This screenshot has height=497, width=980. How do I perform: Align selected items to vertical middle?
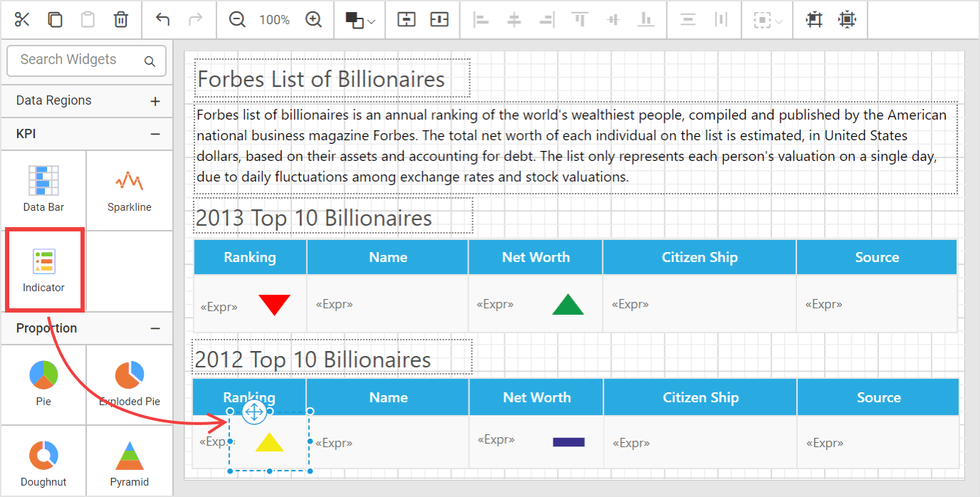[613, 19]
